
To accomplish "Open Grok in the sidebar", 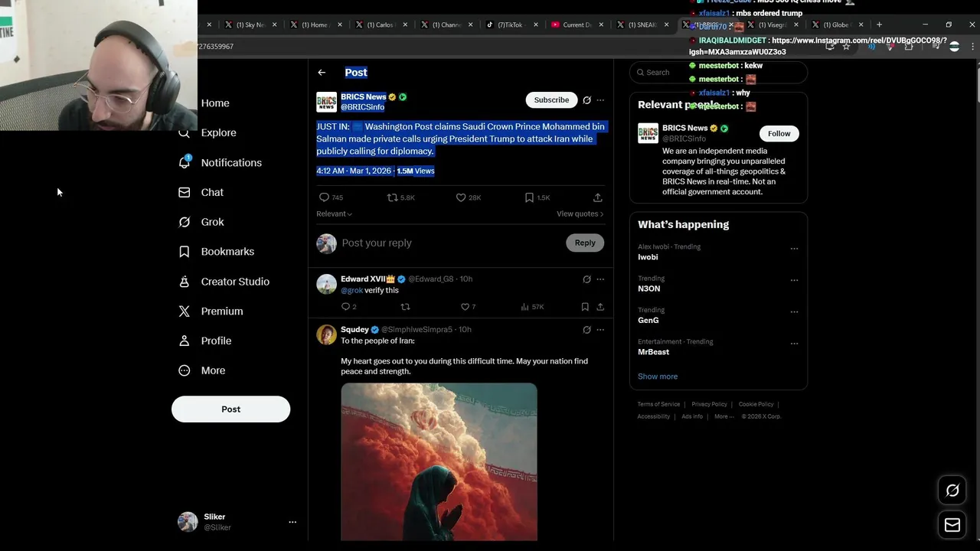I will [202, 222].
